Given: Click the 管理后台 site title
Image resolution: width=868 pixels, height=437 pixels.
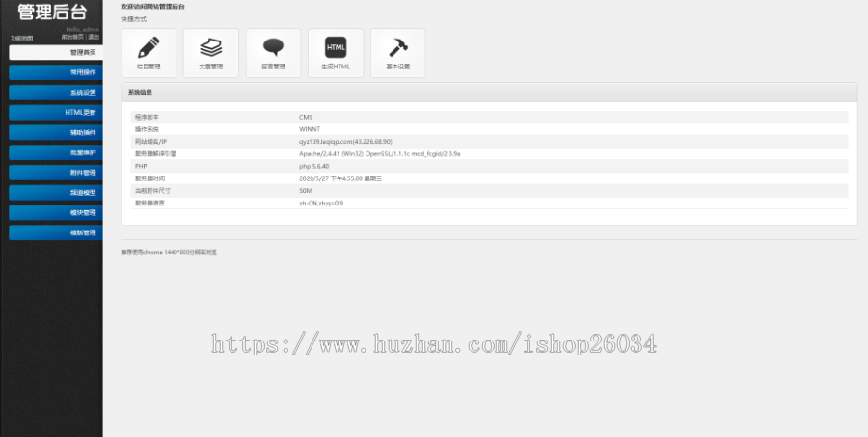Looking at the screenshot, I should [x=52, y=12].
